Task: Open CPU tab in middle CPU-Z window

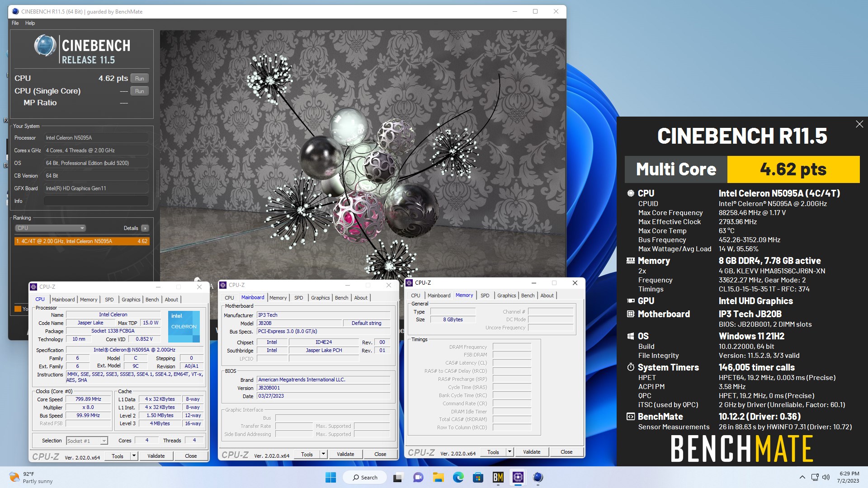Action: [230, 298]
